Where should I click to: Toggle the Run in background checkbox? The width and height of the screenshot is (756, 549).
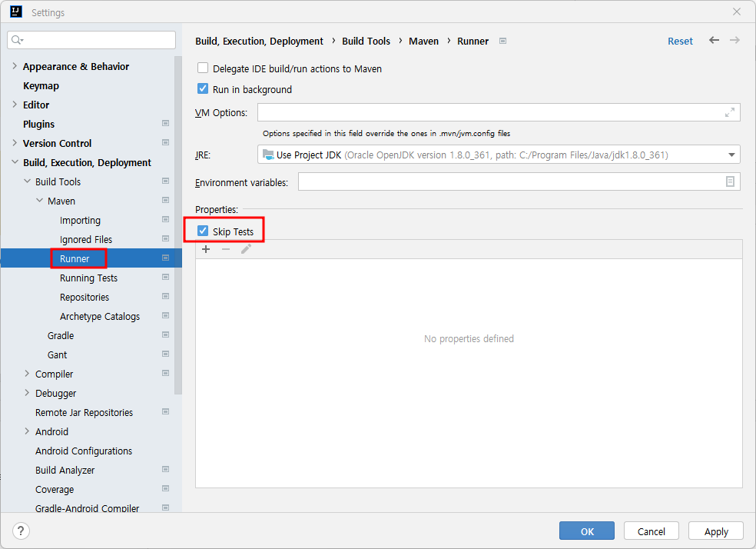(203, 88)
